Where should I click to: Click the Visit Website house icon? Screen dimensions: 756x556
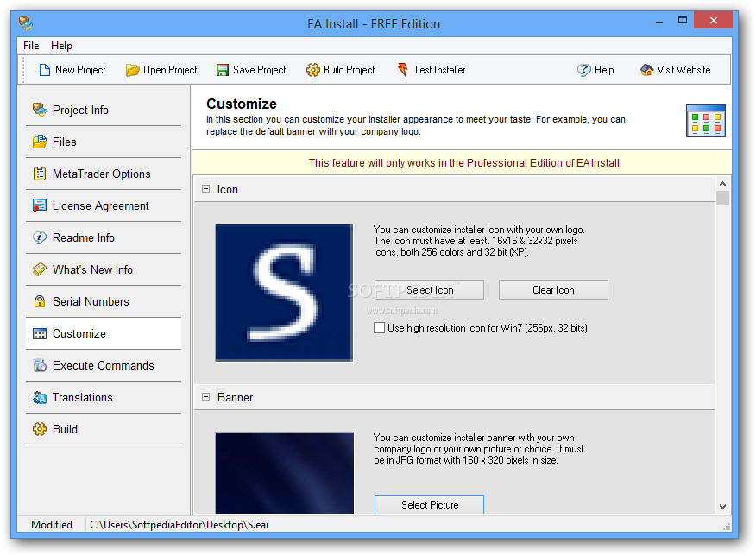646,70
